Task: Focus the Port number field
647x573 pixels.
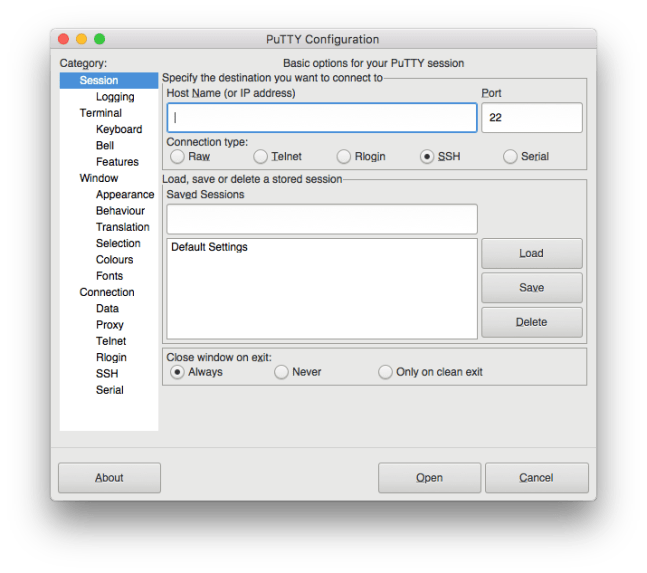Action: [531, 117]
